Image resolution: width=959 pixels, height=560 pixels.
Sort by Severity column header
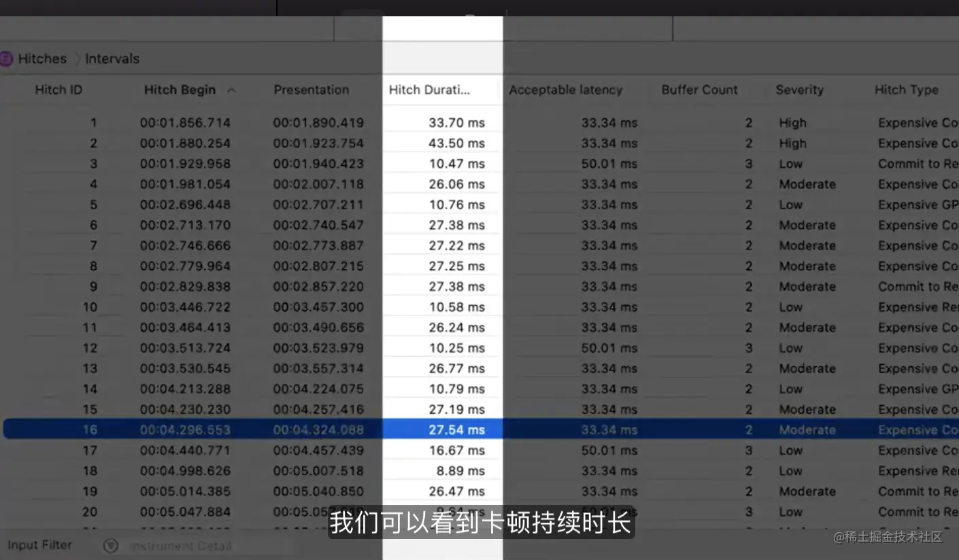click(x=800, y=90)
